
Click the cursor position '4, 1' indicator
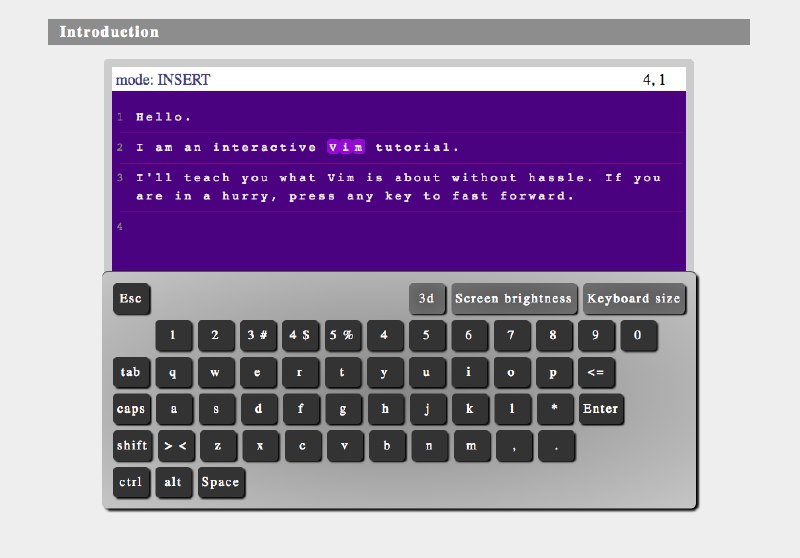(x=654, y=80)
